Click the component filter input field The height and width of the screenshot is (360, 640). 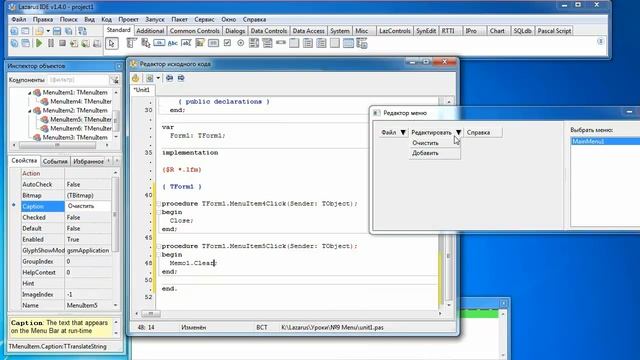78,80
